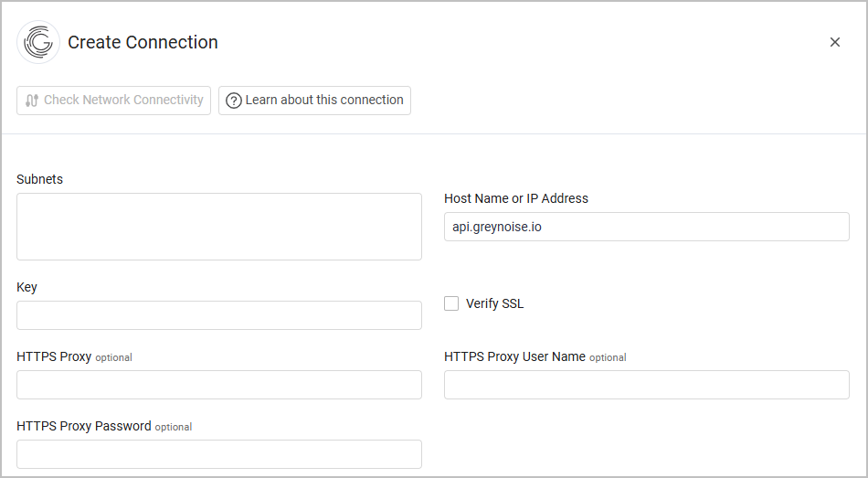The image size is (868, 478).
Task: Click the HTTPS Proxy Password label
Action: [x=84, y=426]
